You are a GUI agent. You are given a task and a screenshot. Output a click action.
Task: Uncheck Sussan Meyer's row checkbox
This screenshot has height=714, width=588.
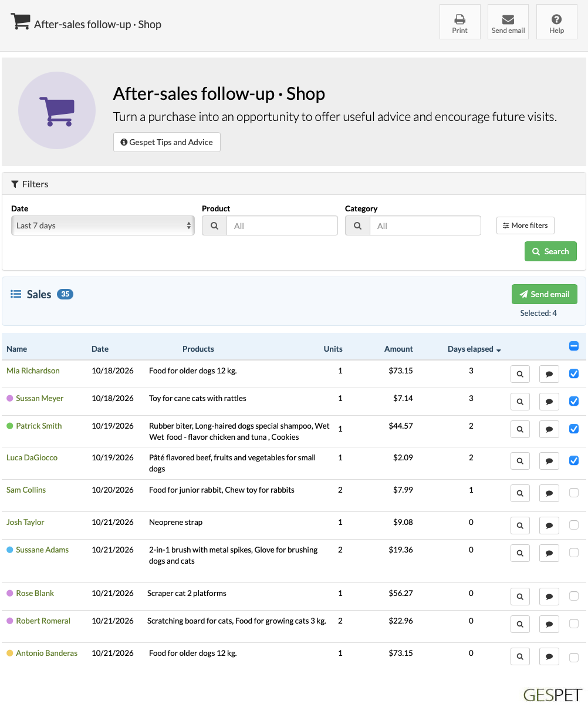point(574,401)
